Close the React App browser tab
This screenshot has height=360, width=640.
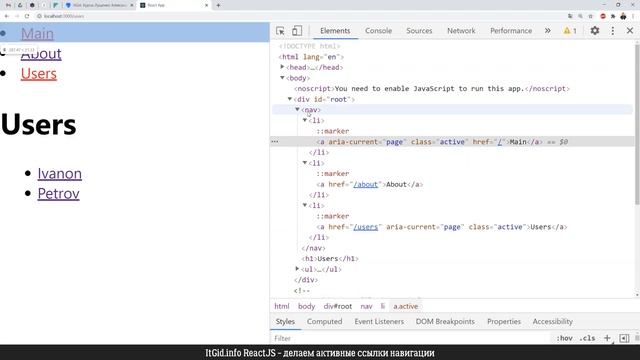pos(207,5)
